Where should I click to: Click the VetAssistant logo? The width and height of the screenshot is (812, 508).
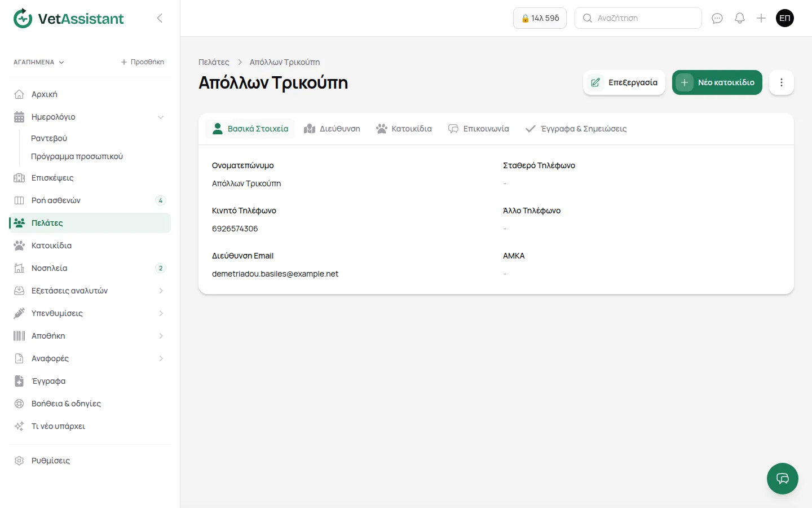click(x=68, y=19)
